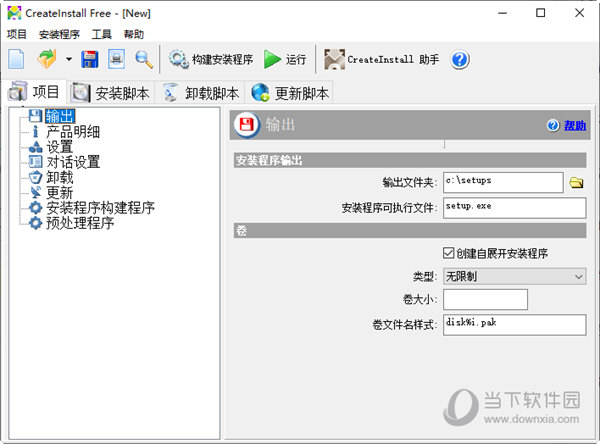This screenshot has height=444, width=600.
Task: Switch to the 卸载脚本 tab
Action: point(200,93)
